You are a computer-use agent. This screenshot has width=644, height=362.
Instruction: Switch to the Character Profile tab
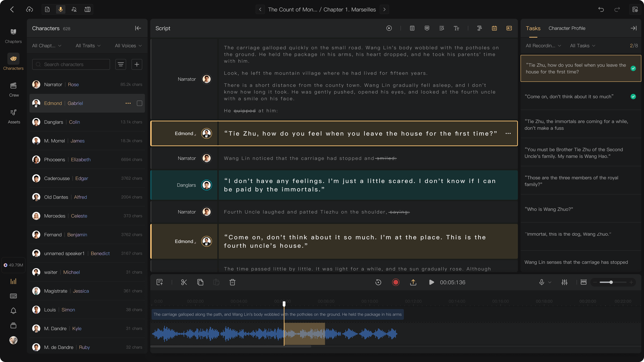pos(567,28)
